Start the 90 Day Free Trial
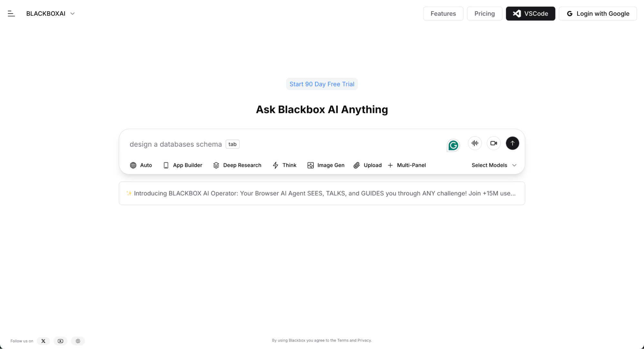 322,84
